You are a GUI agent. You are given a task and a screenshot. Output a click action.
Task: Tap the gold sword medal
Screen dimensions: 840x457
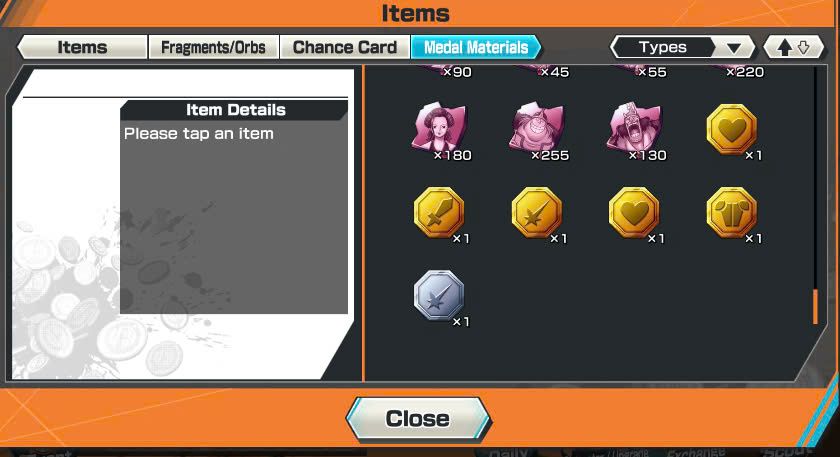[x=439, y=213]
